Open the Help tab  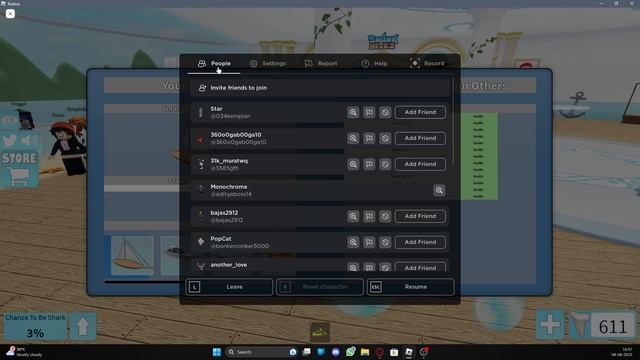(x=375, y=64)
